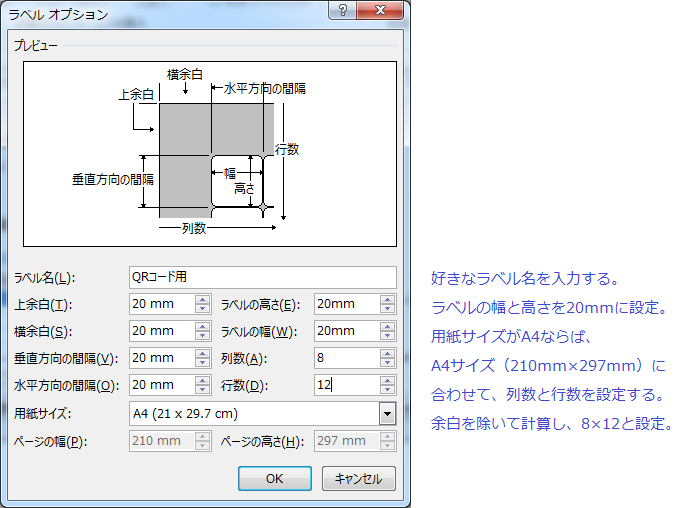Click the ラベルの高さ(E): label
This screenshot has height=508, width=696.
point(261,305)
